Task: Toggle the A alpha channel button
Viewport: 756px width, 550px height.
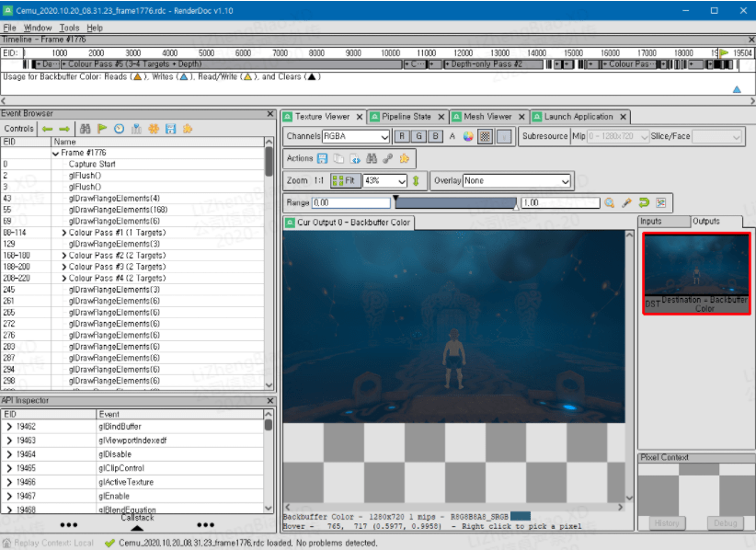Action: point(452,136)
